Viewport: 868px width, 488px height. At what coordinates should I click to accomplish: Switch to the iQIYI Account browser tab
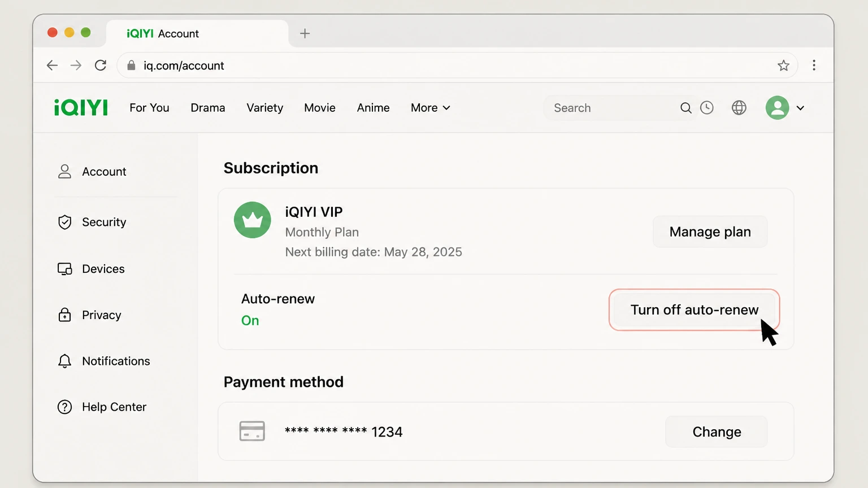click(197, 33)
